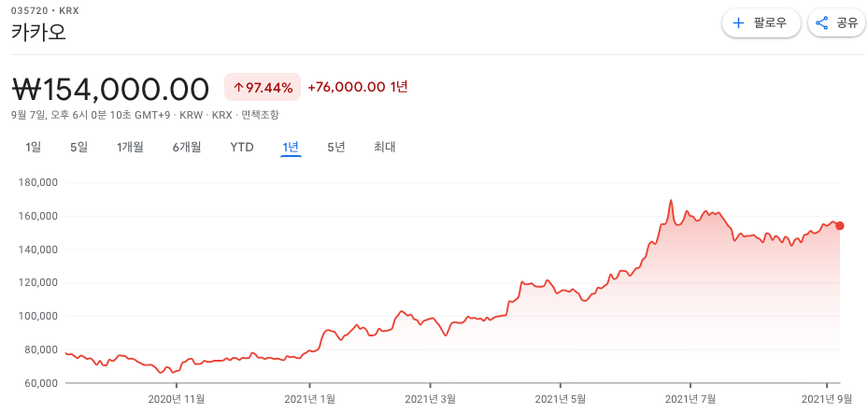Click the 2021년 5월 x-axis label
Image resolution: width=868 pixels, height=414 pixels.
coord(561,398)
